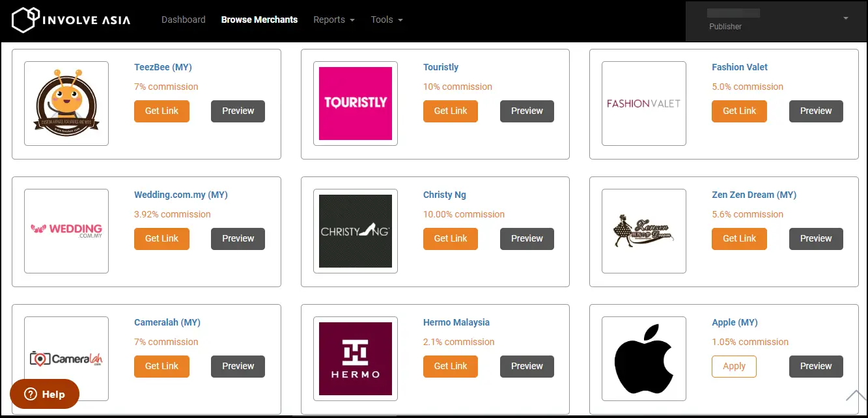This screenshot has height=418, width=868.
Task: Open the Publisher account dropdown
Action: pyautogui.click(x=776, y=20)
